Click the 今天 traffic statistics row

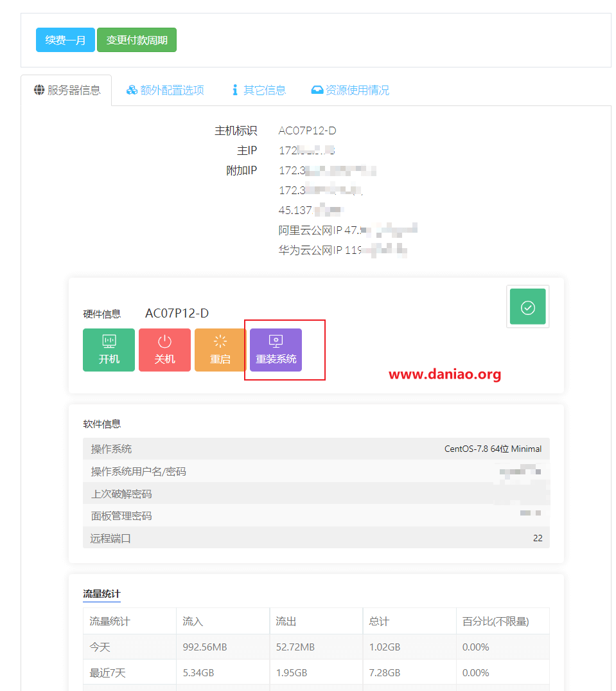pos(316,647)
